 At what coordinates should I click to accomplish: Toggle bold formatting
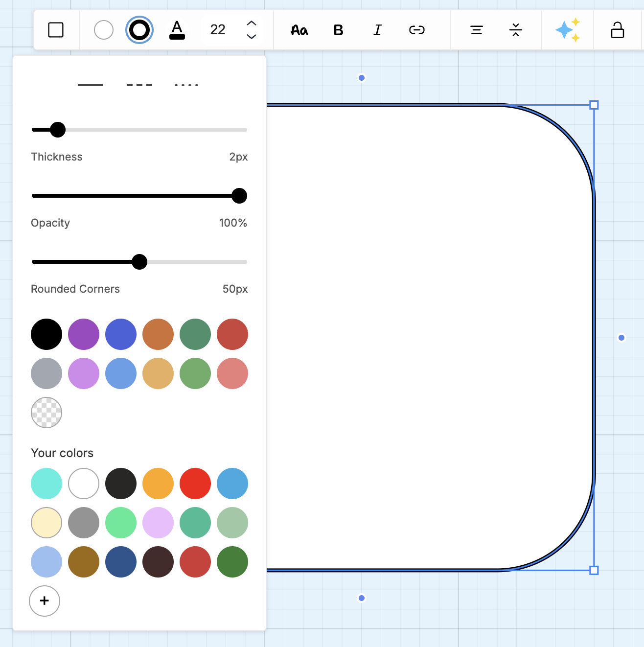tap(338, 30)
